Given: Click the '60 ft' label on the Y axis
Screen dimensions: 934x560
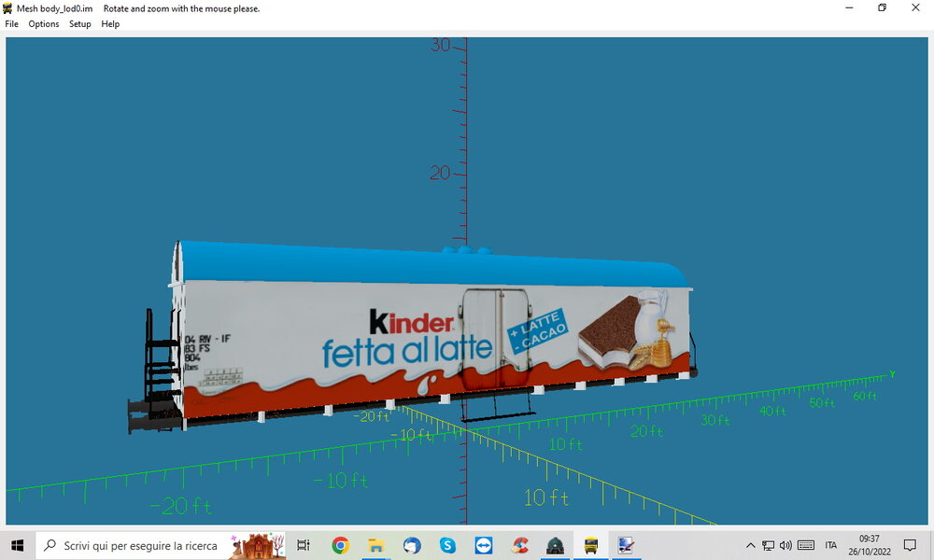Looking at the screenshot, I should click(865, 396).
